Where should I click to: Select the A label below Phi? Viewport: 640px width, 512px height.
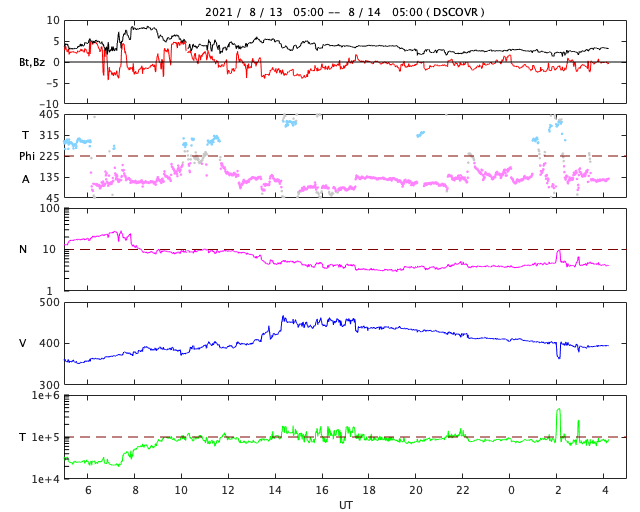pyautogui.click(x=25, y=179)
